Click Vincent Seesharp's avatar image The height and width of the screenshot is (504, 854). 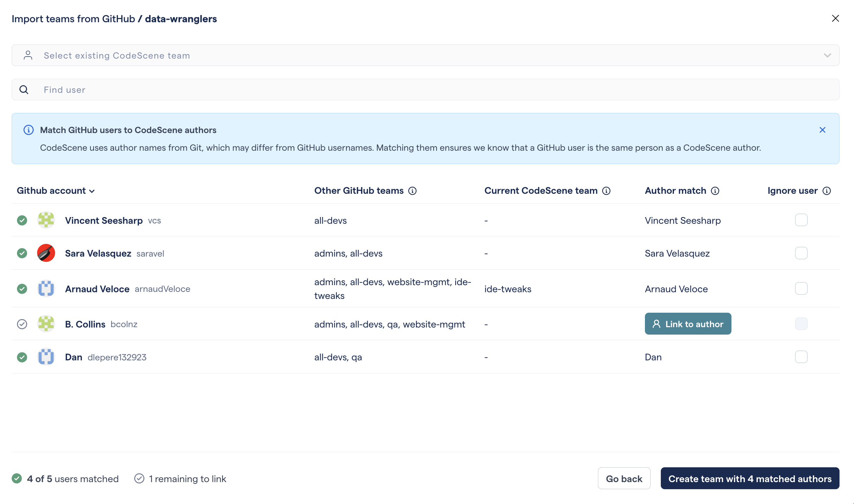[46, 220]
